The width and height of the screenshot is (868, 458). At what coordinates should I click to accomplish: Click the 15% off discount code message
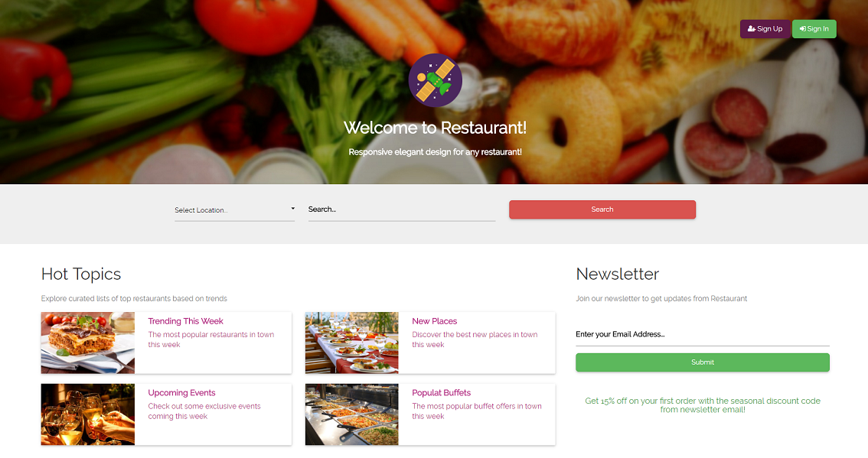click(703, 405)
